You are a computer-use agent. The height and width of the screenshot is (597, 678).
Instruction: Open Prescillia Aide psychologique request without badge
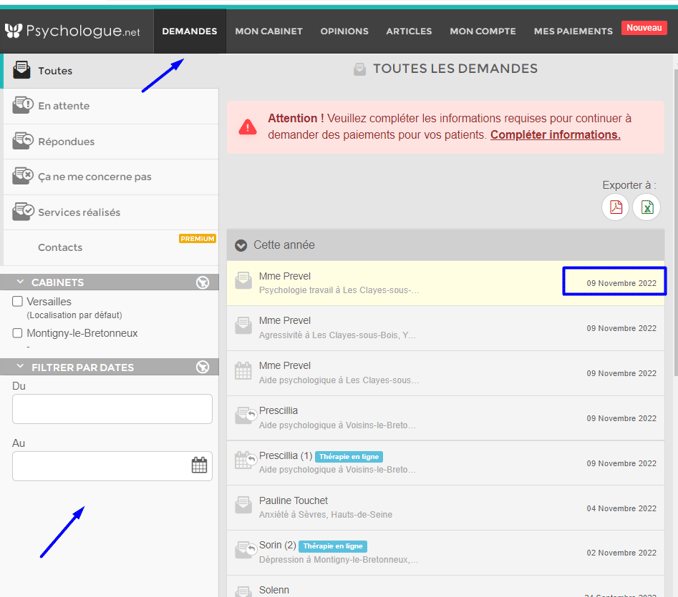[445, 418]
